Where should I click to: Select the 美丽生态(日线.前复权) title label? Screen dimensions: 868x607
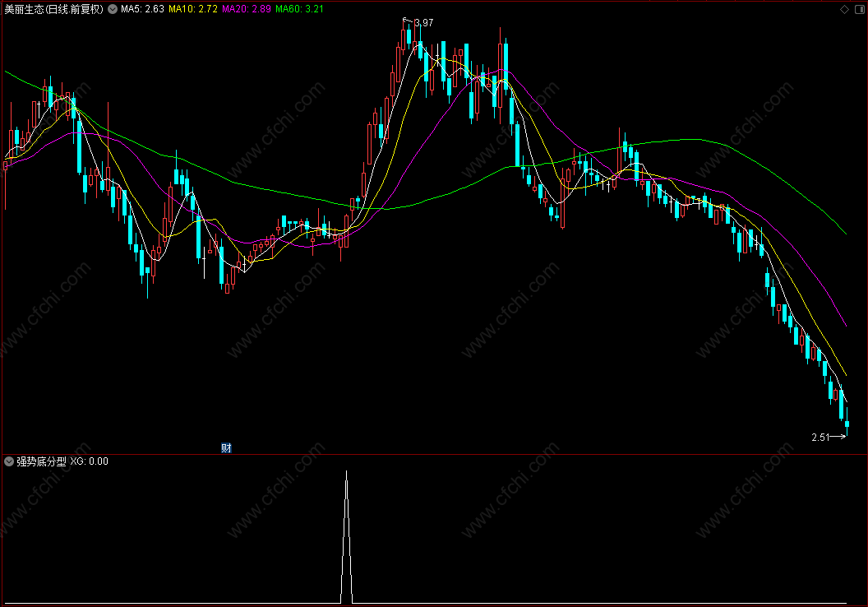coord(53,9)
